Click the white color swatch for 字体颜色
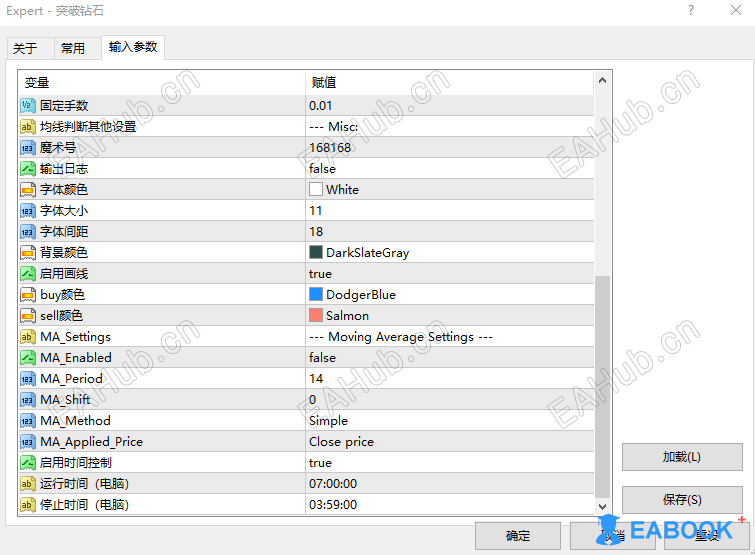Image resolution: width=755 pixels, height=555 pixels. click(x=316, y=189)
